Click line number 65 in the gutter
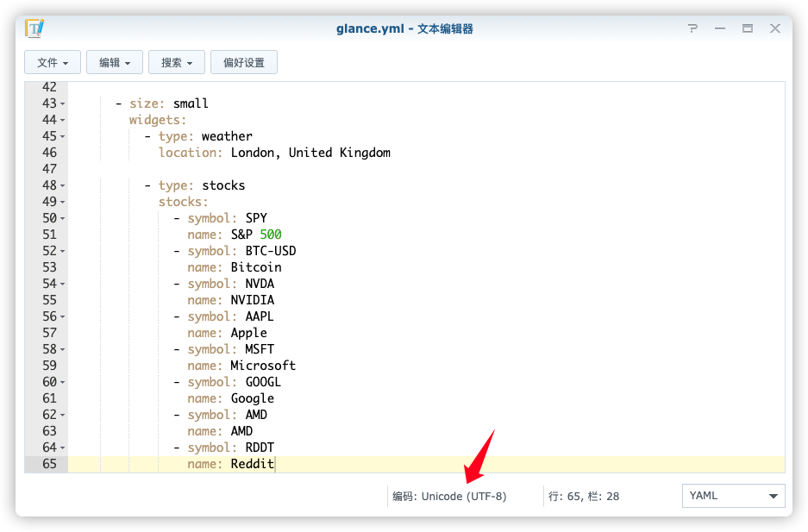Viewport: 808px width, 532px height. tap(49, 464)
